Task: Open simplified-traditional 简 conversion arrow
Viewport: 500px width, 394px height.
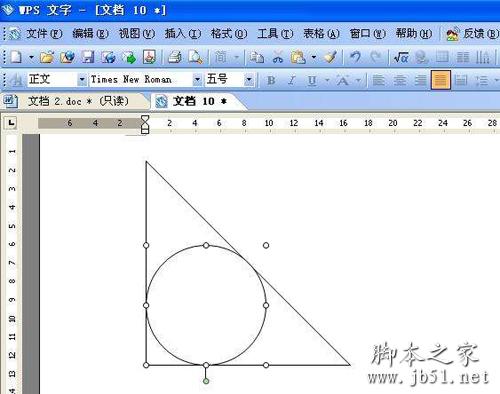Action: tap(237, 57)
